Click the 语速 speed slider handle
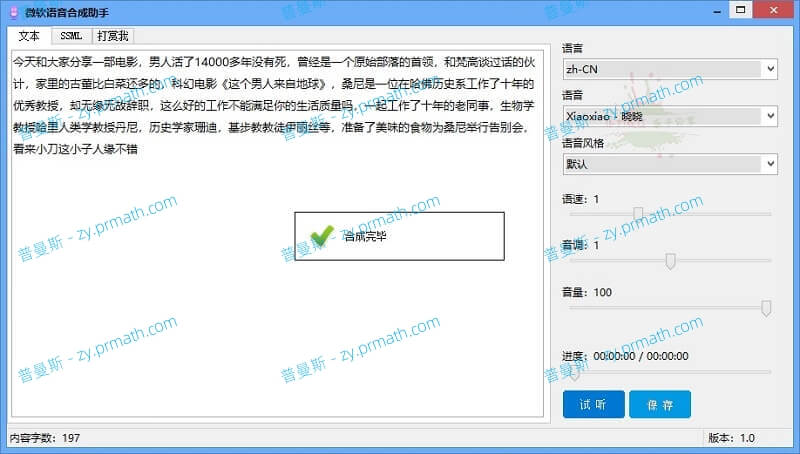This screenshot has height=454, width=800. click(638, 214)
